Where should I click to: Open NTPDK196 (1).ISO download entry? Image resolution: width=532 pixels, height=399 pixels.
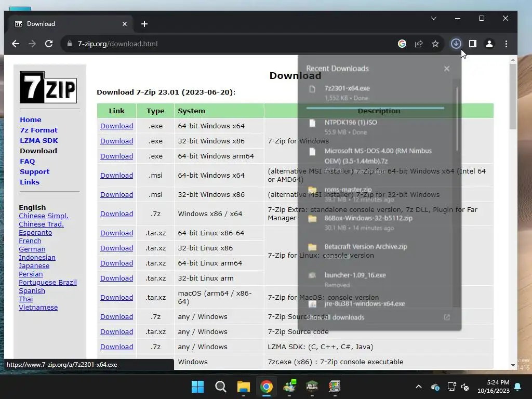coord(375,127)
